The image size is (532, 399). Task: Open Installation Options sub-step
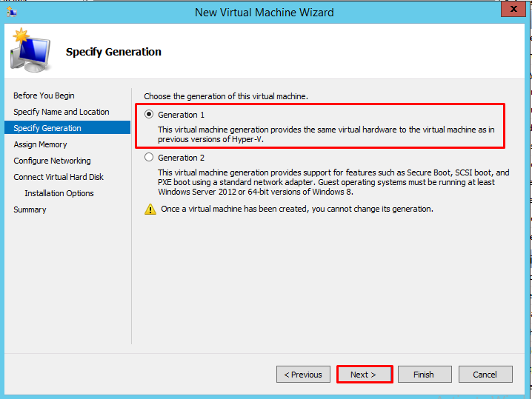tap(59, 193)
